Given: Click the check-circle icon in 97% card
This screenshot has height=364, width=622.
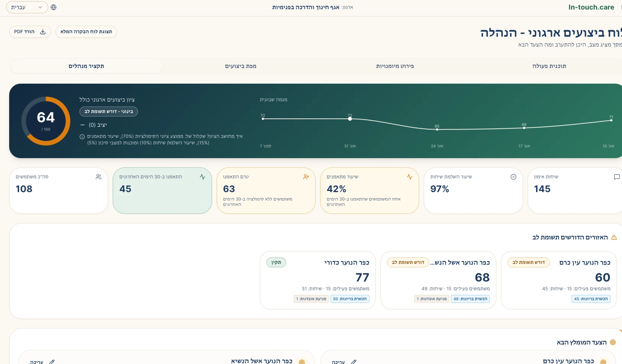Looking at the screenshot, I should (x=513, y=177).
